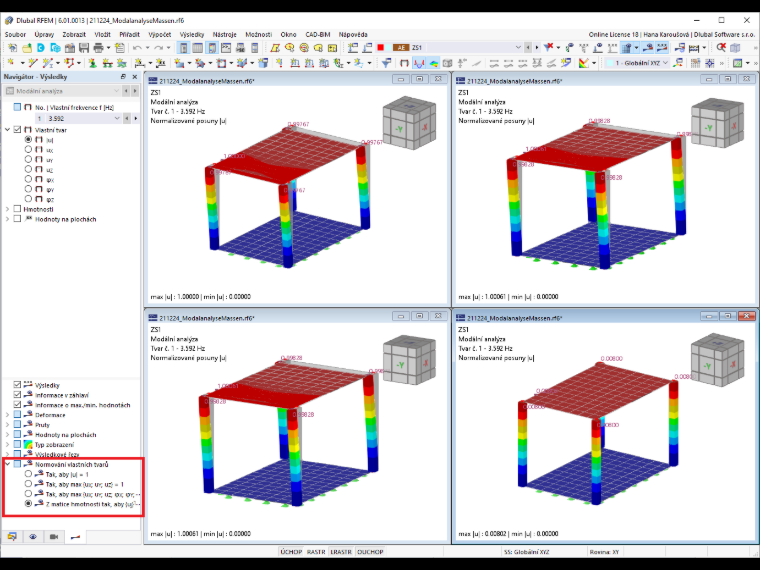760x570 pixels.
Task: Open the Výsledky menu
Action: [191, 34]
